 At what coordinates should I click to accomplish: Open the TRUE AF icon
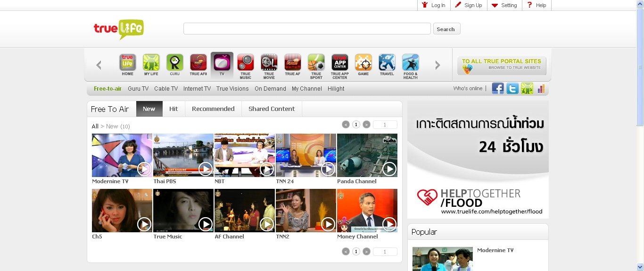(293, 65)
